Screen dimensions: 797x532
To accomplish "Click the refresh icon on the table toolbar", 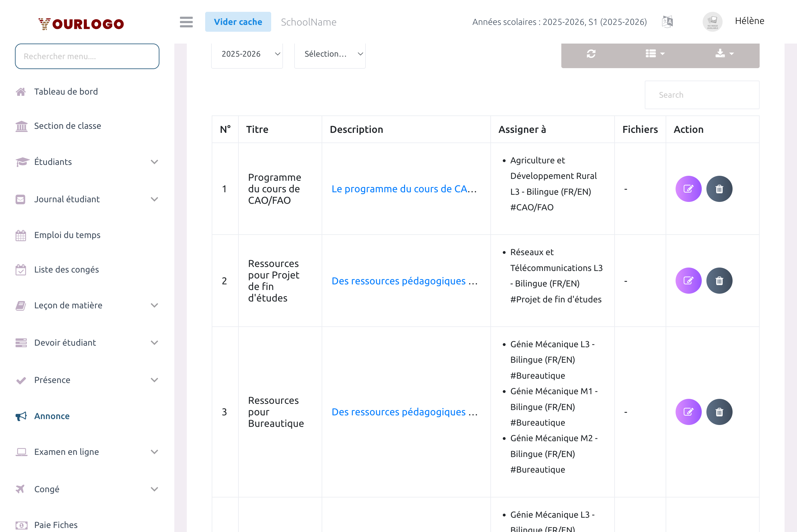I will point(592,54).
